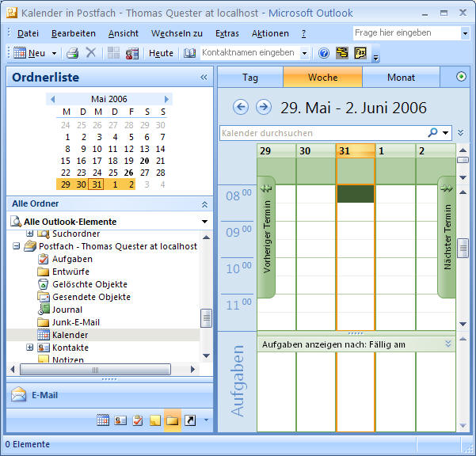The width and height of the screenshot is (476, 456).
Task: Click the Shortcuts icon in bottom navigation
Action: [190, 420]
